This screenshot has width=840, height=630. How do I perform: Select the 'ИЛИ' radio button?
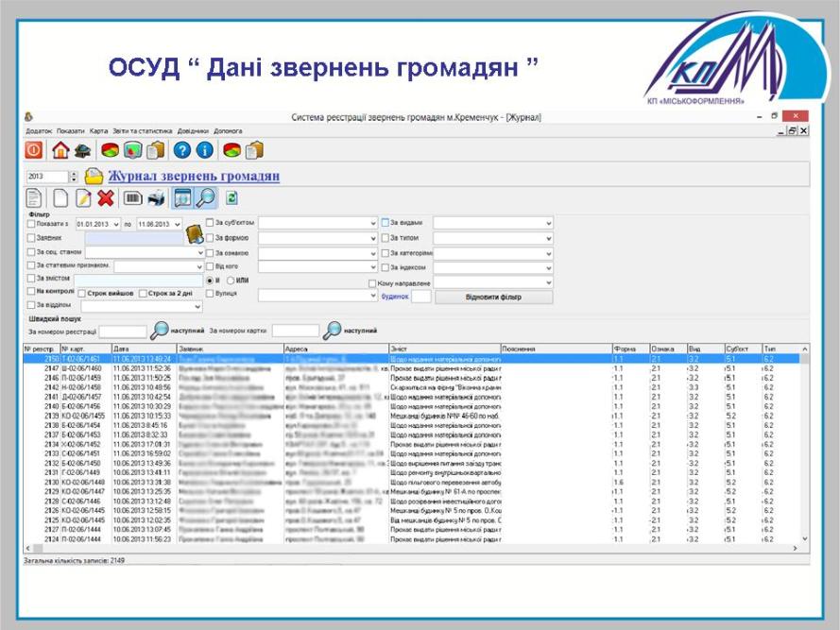click(231, 281)
